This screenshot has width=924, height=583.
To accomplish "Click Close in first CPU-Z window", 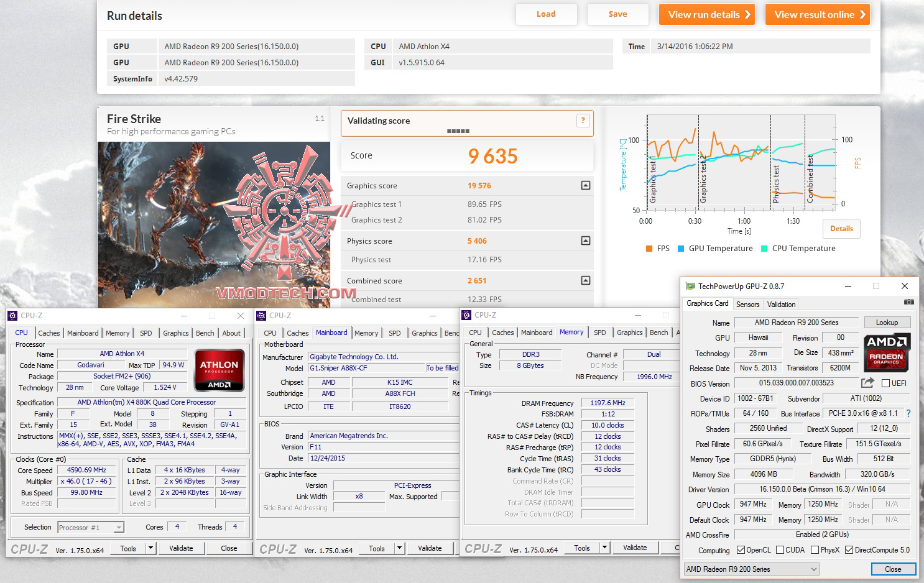I will point(229,548).
